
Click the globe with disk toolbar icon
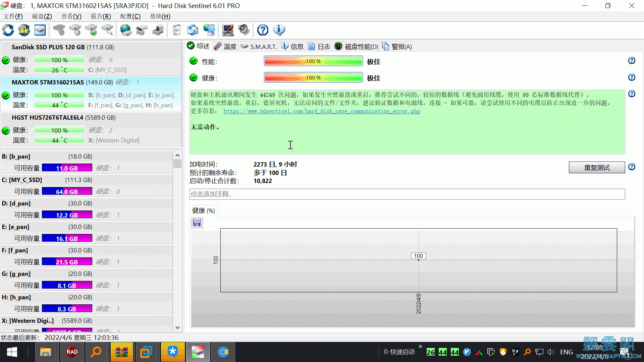tap(126, 30)
